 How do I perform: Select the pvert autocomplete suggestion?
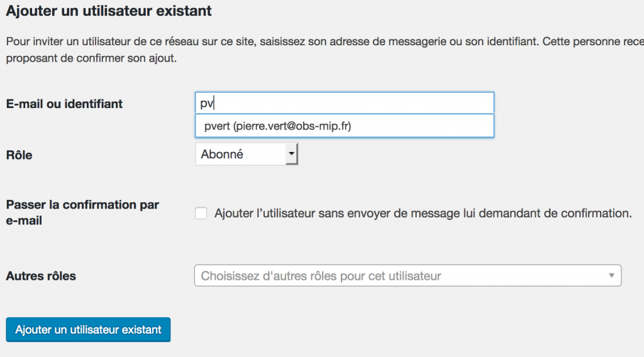click(x=344, y=126)
